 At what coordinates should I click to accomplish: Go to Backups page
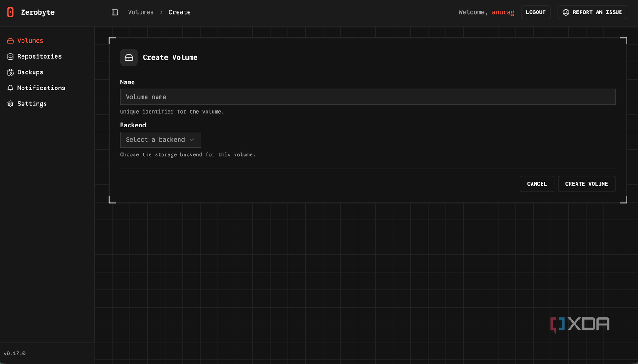point(30,72)
